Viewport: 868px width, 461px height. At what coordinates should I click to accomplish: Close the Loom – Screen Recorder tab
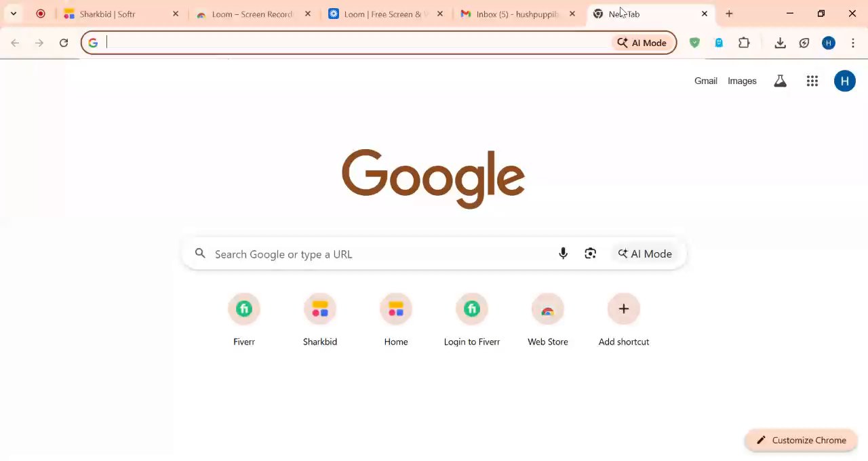308,14
